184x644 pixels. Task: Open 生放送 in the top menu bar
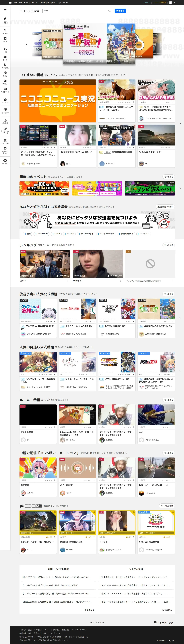click(26, 2)
